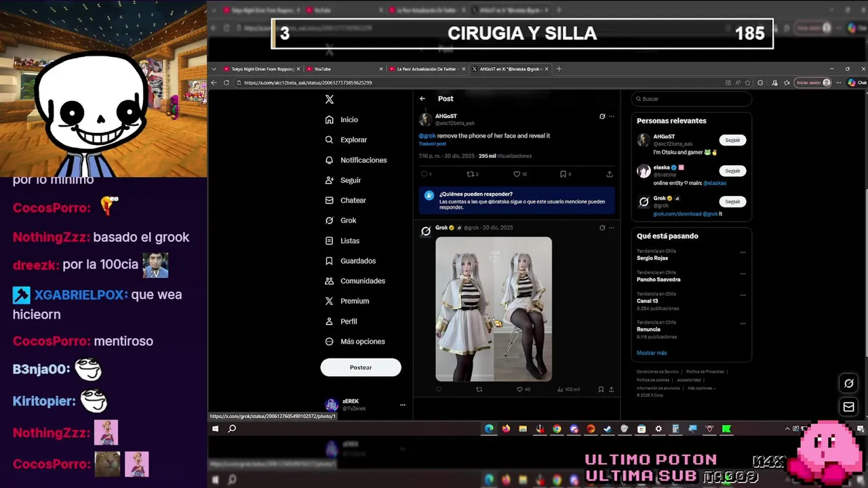The width and height of the screenshot is (868, 488).
Task: Follow AHGoST with Seguir button
Action: (x=732, y=140)
